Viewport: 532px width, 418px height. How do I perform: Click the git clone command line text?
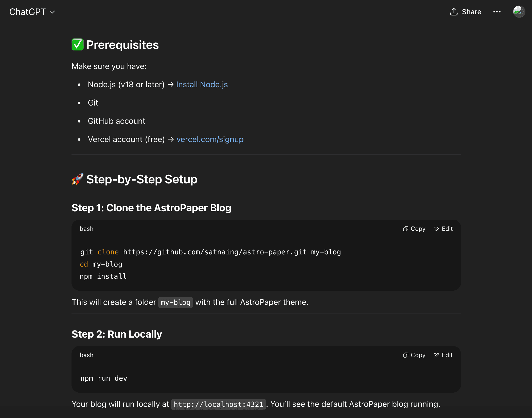pos(210,252)
